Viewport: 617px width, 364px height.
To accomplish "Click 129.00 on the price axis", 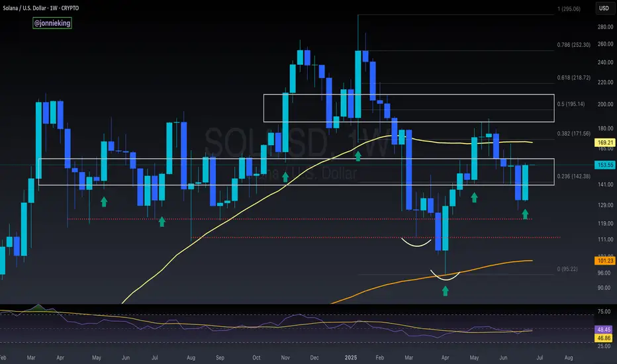I will point(605,205).
